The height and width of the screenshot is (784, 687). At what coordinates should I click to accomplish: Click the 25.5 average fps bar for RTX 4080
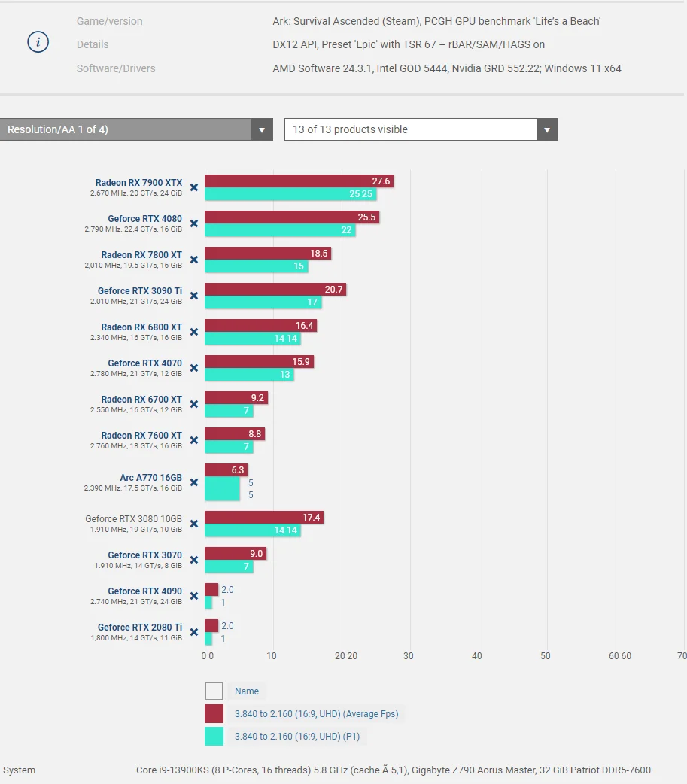pos(292,217)
